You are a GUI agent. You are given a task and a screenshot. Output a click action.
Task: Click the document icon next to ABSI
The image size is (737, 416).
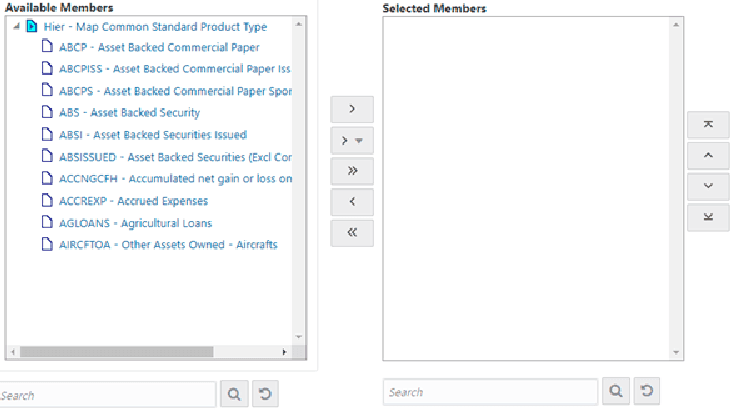point(47,134)
